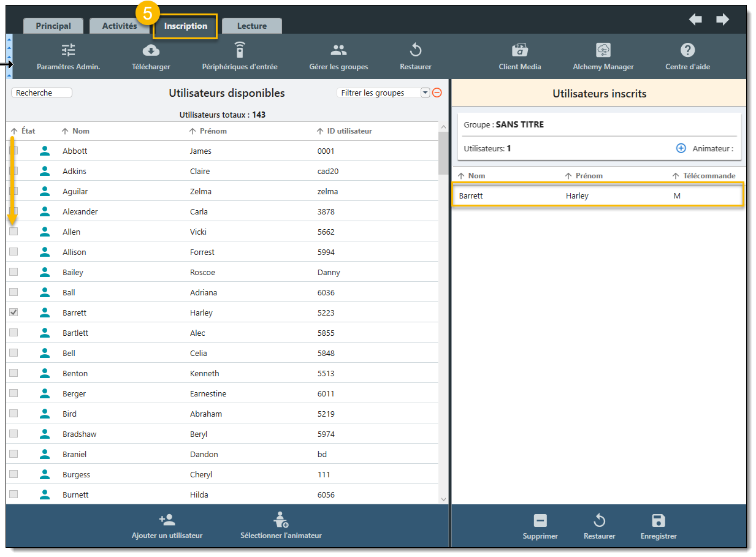Open Paramètres Admin. settings icon
756x557 pixels.
pyautogui.click(x=68, y=51)
